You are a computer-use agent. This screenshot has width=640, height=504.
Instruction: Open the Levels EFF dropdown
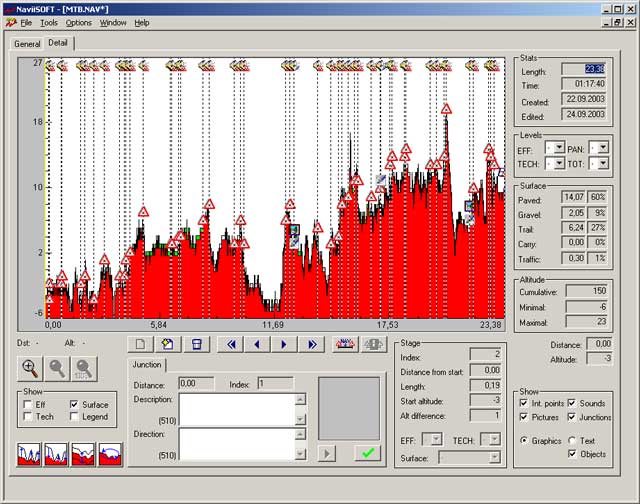click(559, 147)
